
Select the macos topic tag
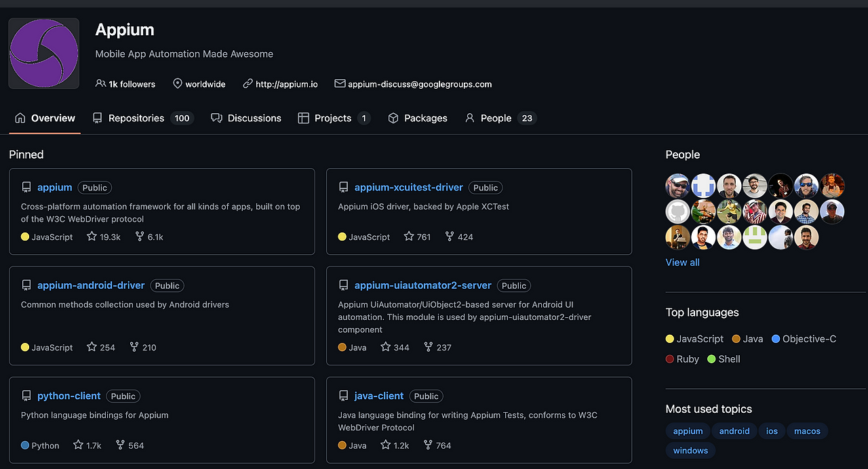pos(807,431)
